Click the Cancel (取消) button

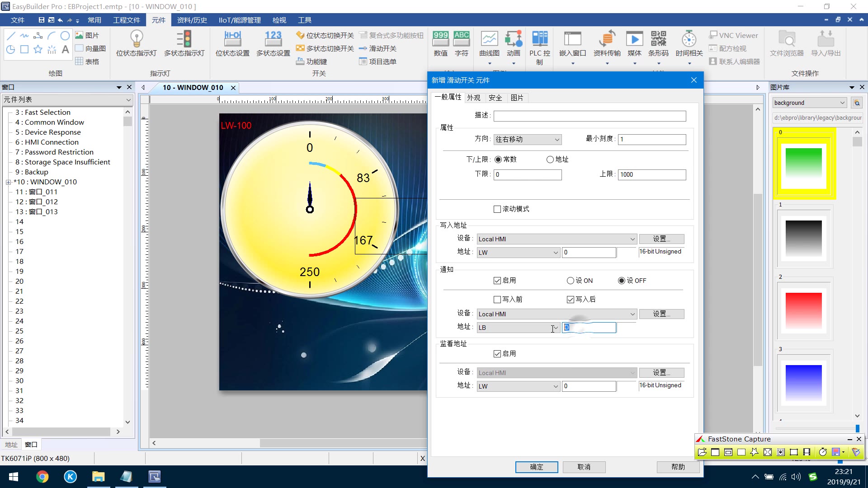[584, 467]
